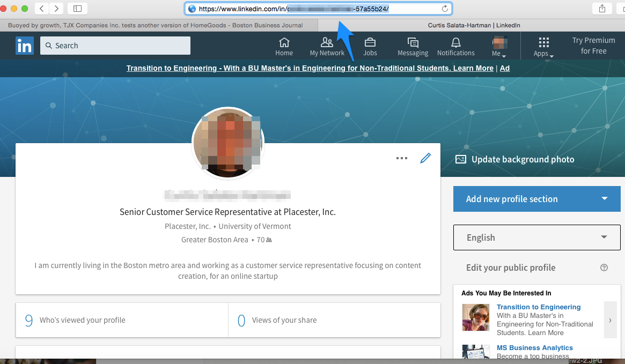View Notifications bell
This screenshot has width=625, height=364.
point(455,46)
